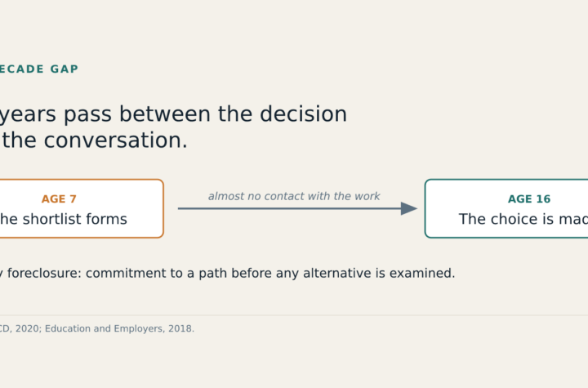Click the 'almost no contact with the work' caption
The height and width of the screenshot is (388, 588).
294,196
